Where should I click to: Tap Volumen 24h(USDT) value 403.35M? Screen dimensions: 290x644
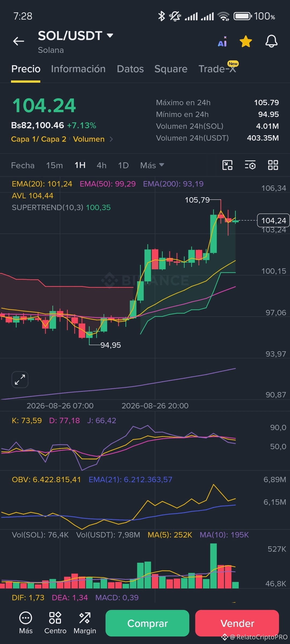point(263,138)
